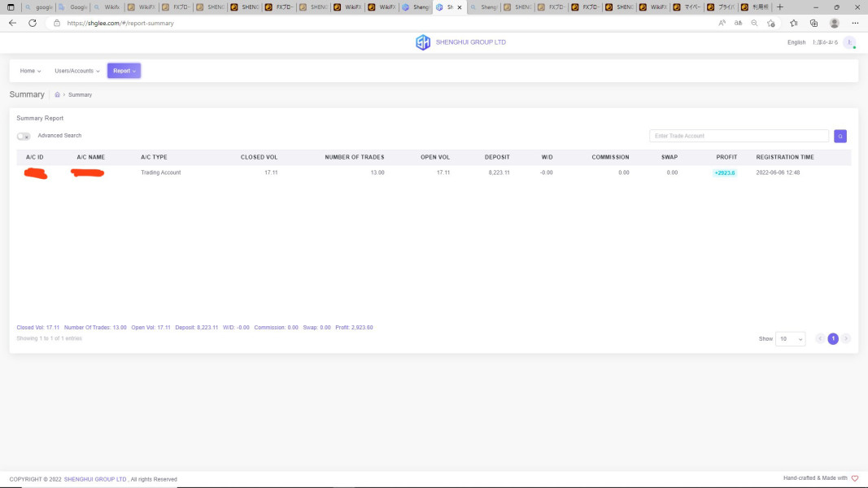
Task: Switch language via the English link
Action: click(796, 42)
